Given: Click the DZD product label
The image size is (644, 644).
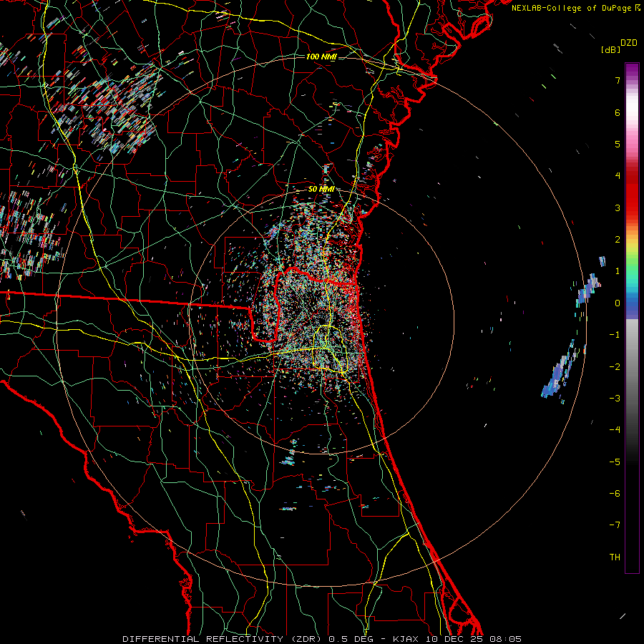Looking at the screenshot, I should point(629,43).
